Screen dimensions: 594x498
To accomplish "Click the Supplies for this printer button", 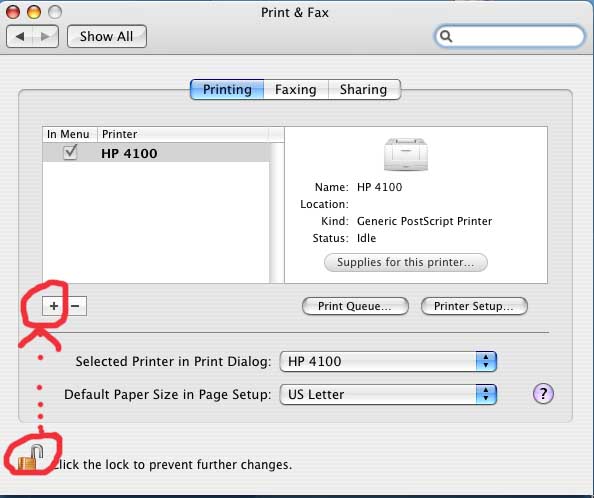I will point(405,262).
